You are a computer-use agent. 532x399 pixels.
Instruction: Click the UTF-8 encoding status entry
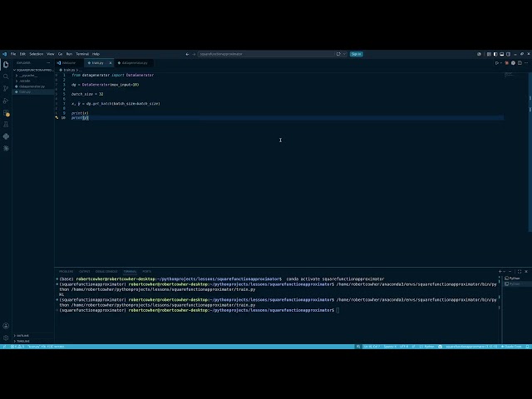[404, 347]
